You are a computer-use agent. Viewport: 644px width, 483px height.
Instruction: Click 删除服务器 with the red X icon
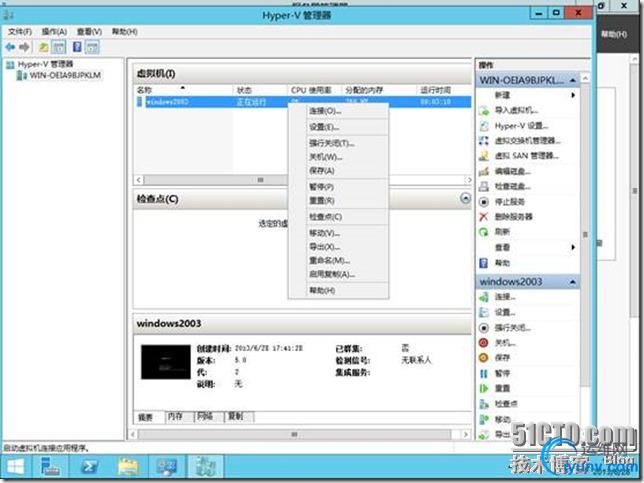coord(513,216)
